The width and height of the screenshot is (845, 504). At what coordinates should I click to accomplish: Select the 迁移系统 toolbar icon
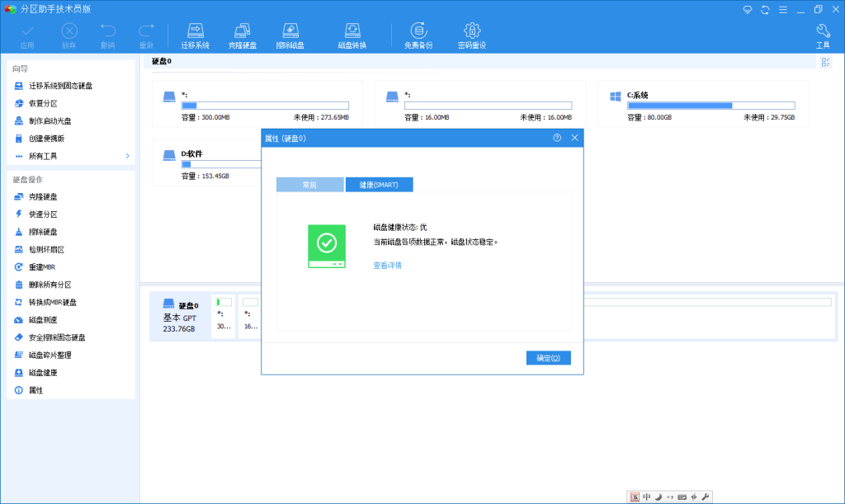click(195, 33)
